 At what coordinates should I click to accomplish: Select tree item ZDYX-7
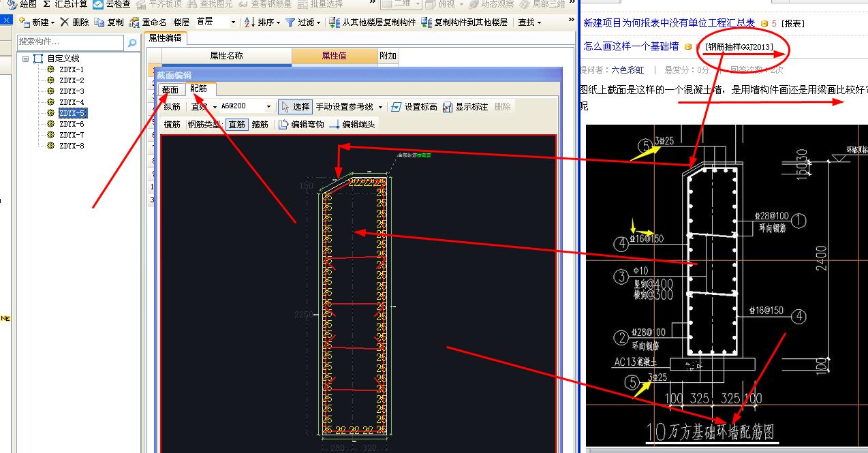pyautogui.click(x=72, y=135)
